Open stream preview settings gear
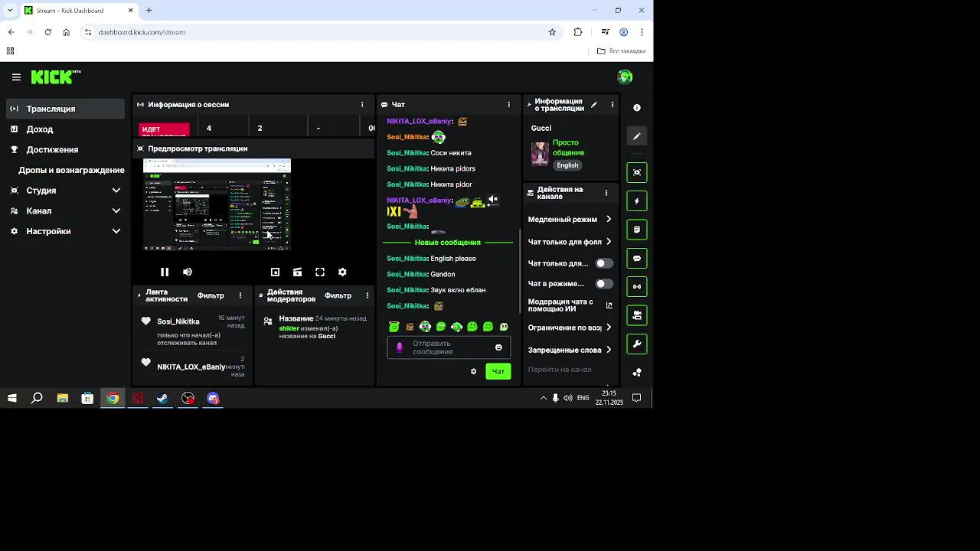 point(342,272)
